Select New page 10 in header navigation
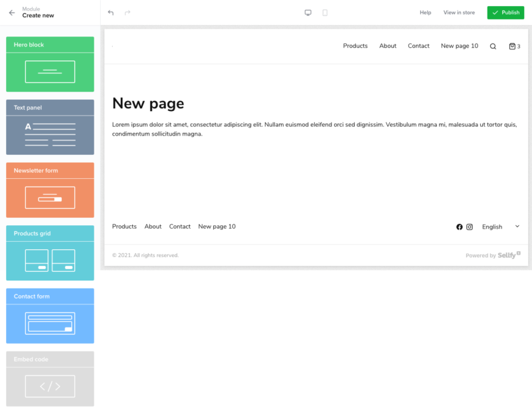The height and width of the screenshot is (418, 532). [460, 46]
